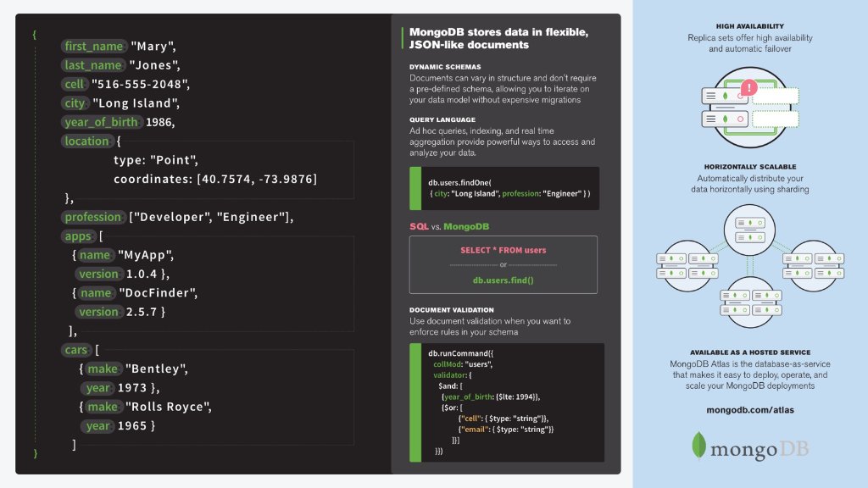
Task: Click the cars field key
Action: point(75,350)
